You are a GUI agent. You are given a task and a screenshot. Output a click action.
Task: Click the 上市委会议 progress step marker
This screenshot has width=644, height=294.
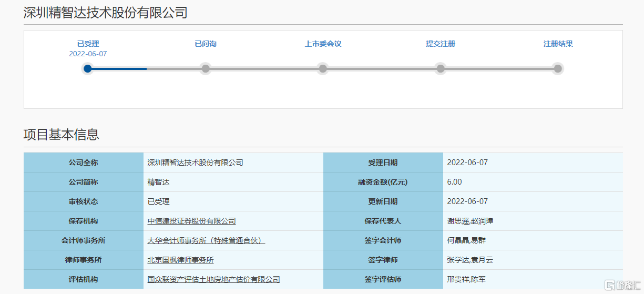point(323,68)
